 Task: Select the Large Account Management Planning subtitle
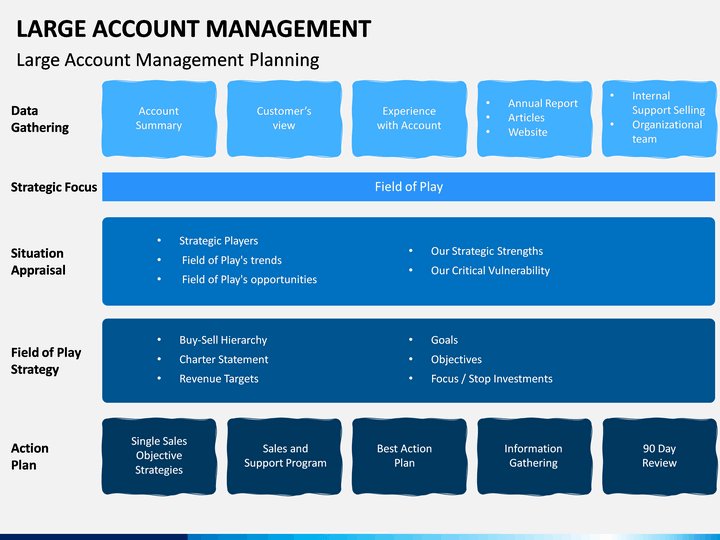tap(168, 61)
